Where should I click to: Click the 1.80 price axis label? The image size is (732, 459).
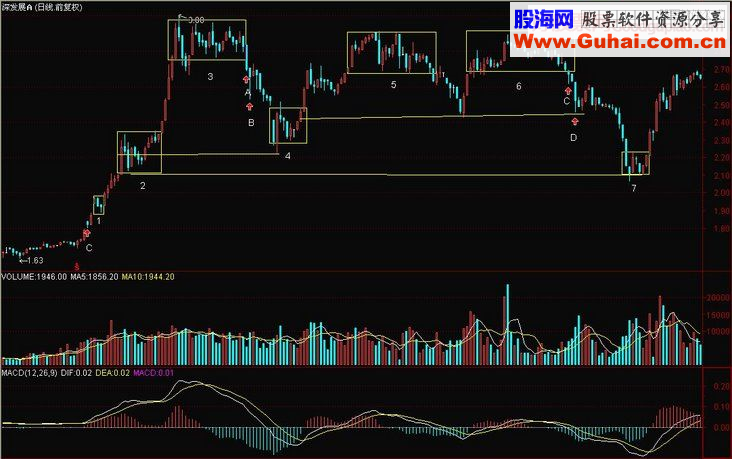721,229
